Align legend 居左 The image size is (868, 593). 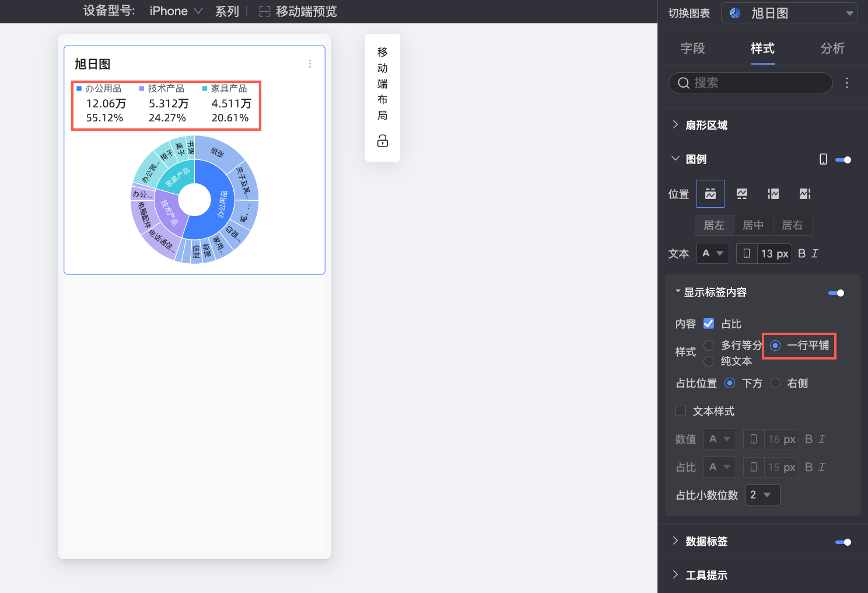tap(714, 225)
